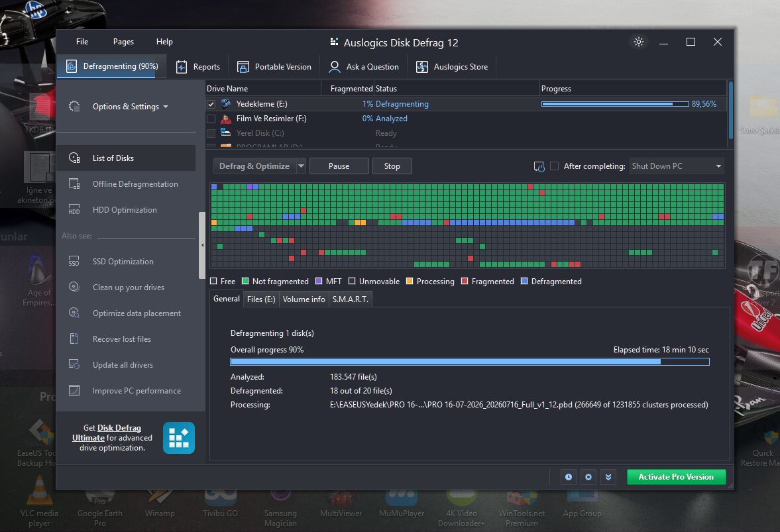Click the Ask a Question person icon

pos(335,67)
